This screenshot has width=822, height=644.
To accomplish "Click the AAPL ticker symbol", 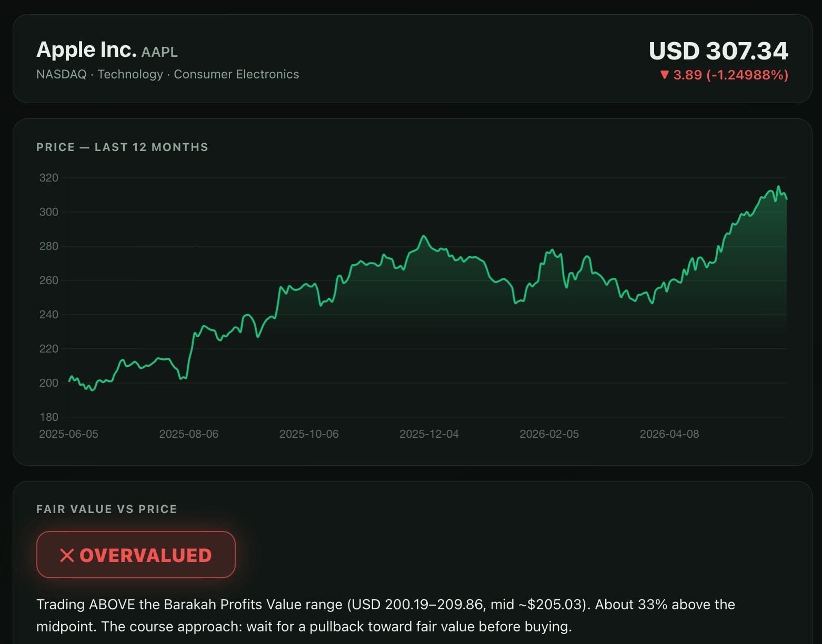I will [x=160, y=52].
